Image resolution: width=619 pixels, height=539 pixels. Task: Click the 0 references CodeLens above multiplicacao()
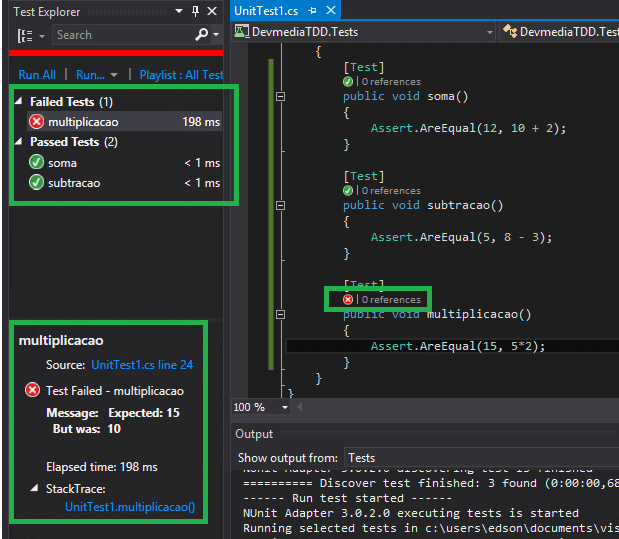[x=391, y=300]
